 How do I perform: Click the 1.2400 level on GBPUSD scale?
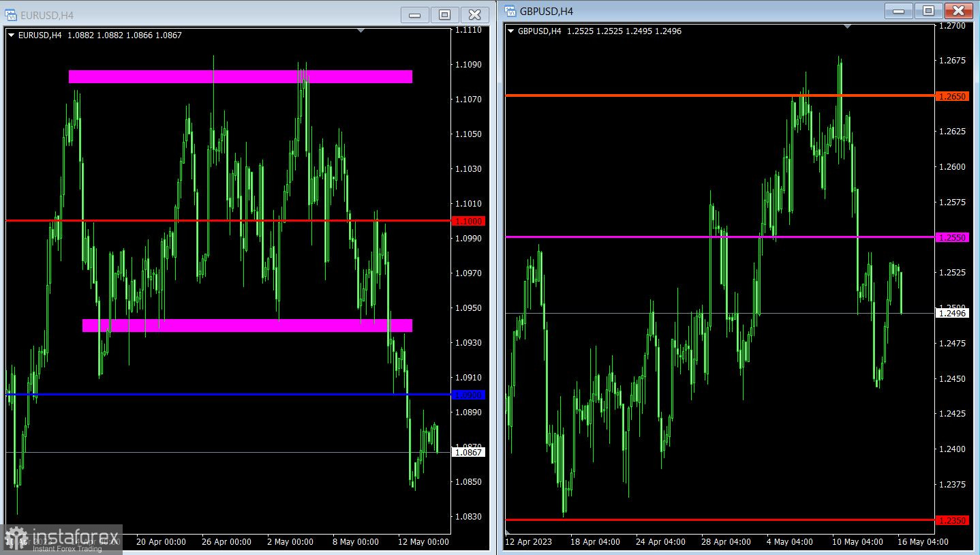[952, 449]
